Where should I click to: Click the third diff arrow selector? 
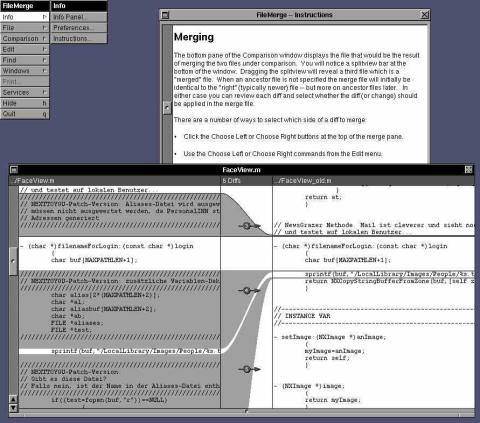point(249,369)
